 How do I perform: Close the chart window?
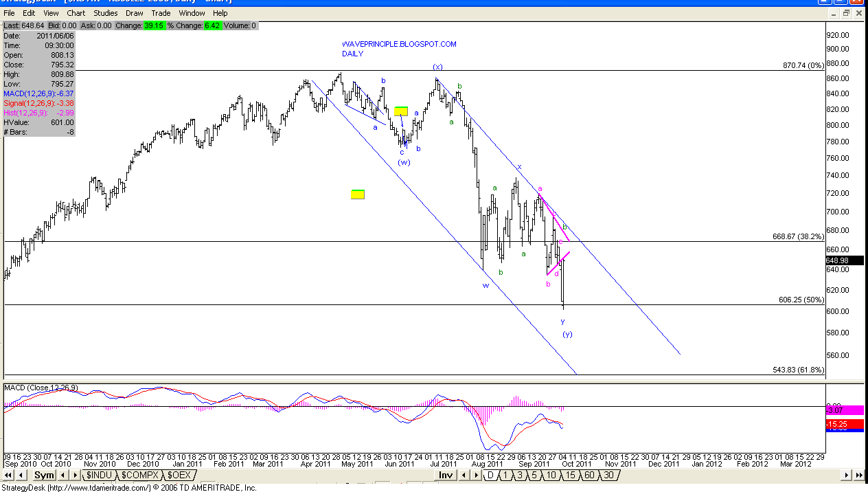(x=859, y=13)
